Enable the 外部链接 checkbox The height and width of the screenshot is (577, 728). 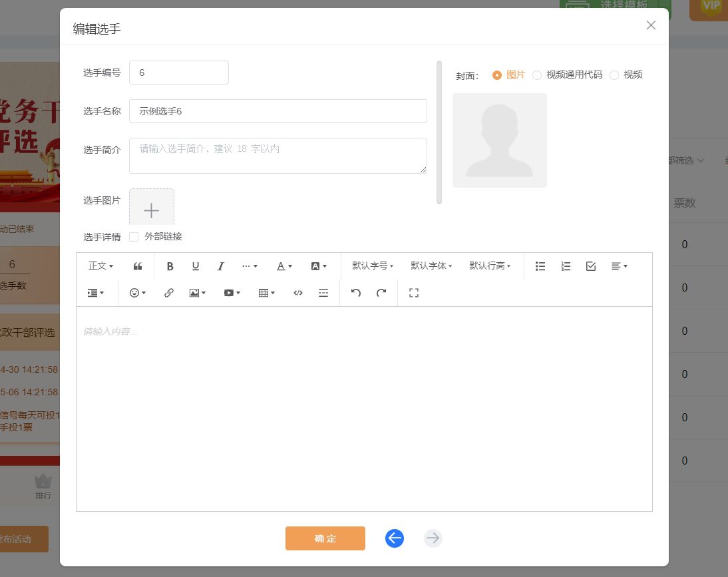134,236
